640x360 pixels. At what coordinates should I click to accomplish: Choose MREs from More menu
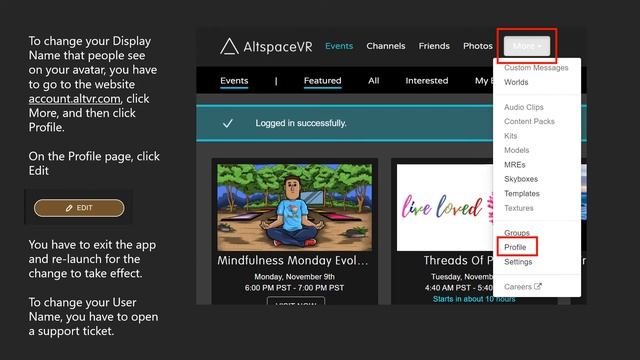514,164
